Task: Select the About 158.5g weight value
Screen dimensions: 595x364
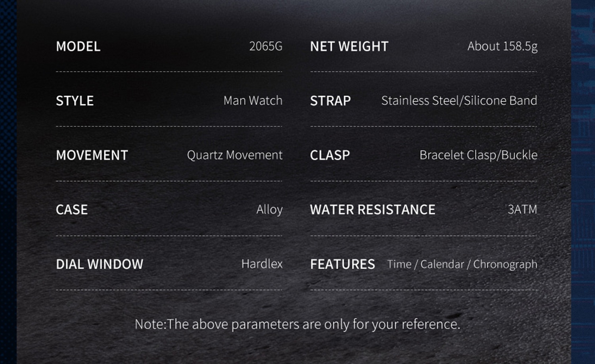Action: (x=502, y=46)
